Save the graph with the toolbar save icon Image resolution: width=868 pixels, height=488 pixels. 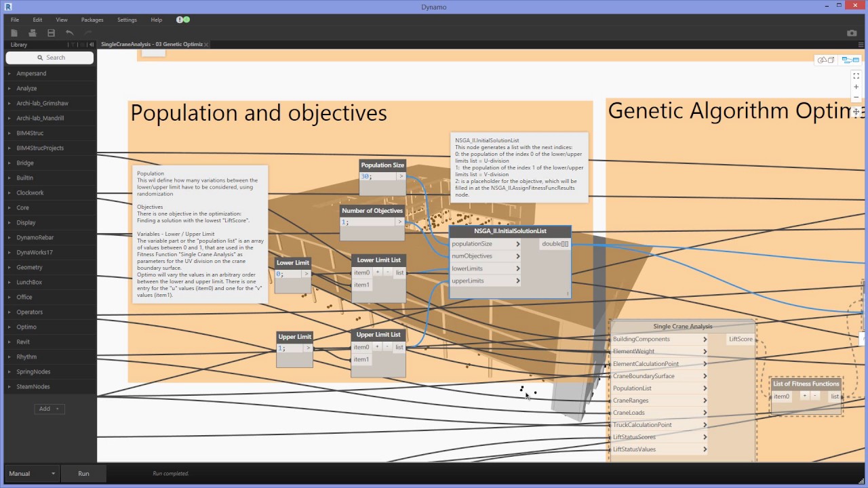51,33
